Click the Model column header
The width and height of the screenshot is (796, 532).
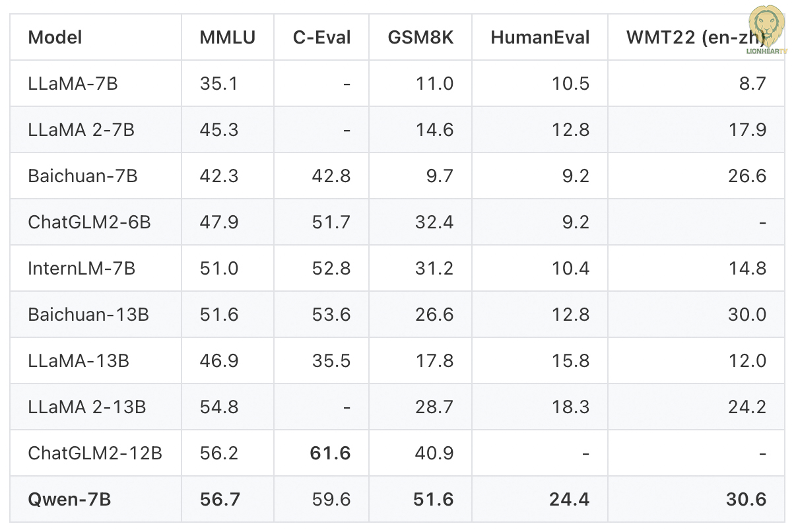click(x=55, y=37)
